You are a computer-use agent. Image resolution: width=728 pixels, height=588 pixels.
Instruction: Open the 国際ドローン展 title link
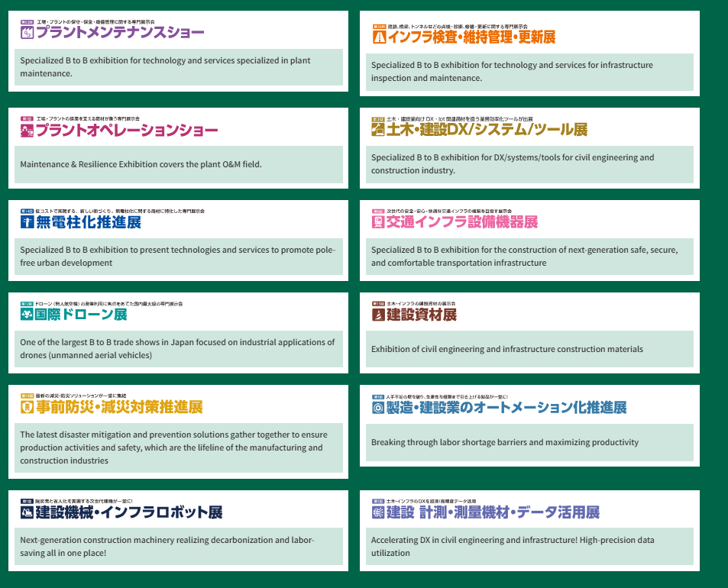tap(81, 315)
